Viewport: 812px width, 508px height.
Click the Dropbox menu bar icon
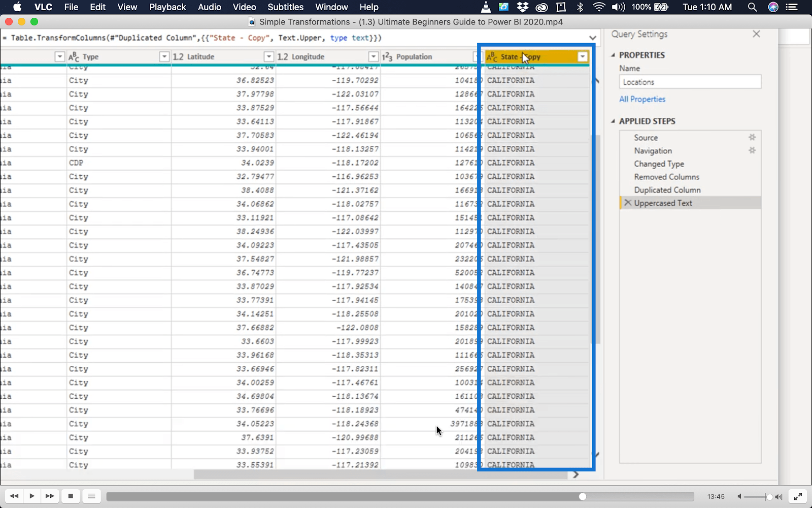coord(522,7)
